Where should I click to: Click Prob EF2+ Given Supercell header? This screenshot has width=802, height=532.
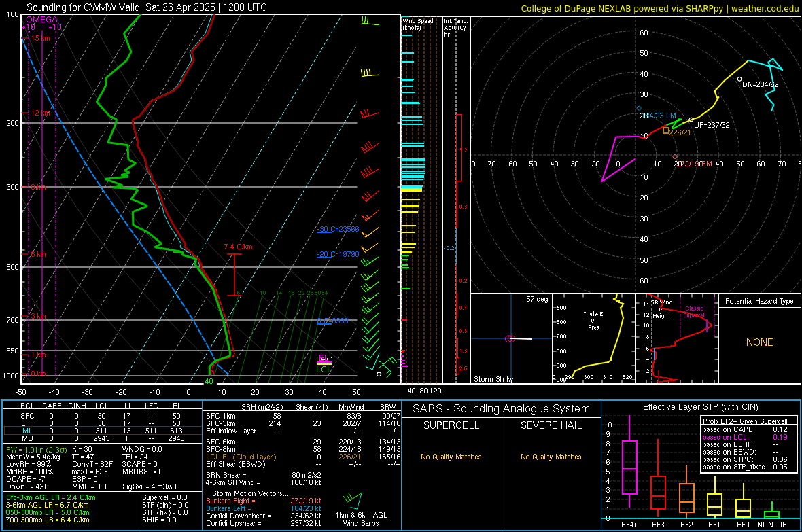[745, 421]
